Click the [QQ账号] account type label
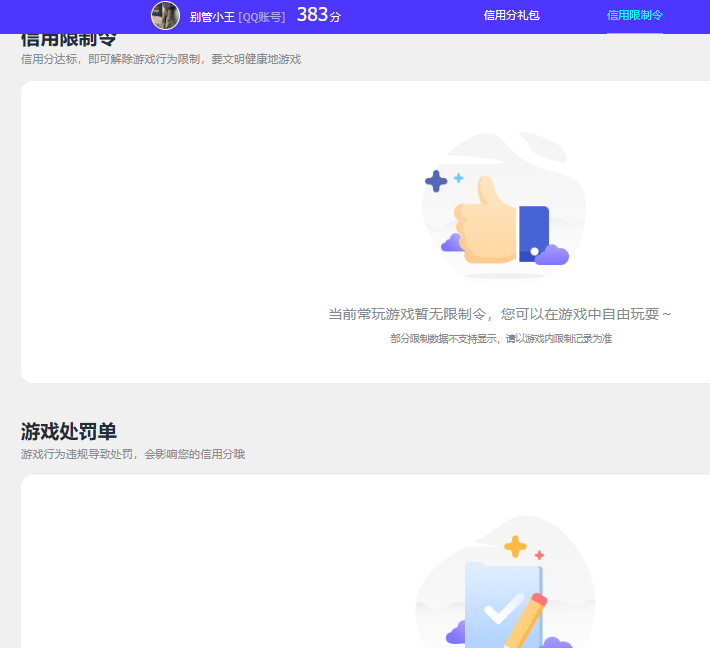710x648 pixels. tap(262, 16)
